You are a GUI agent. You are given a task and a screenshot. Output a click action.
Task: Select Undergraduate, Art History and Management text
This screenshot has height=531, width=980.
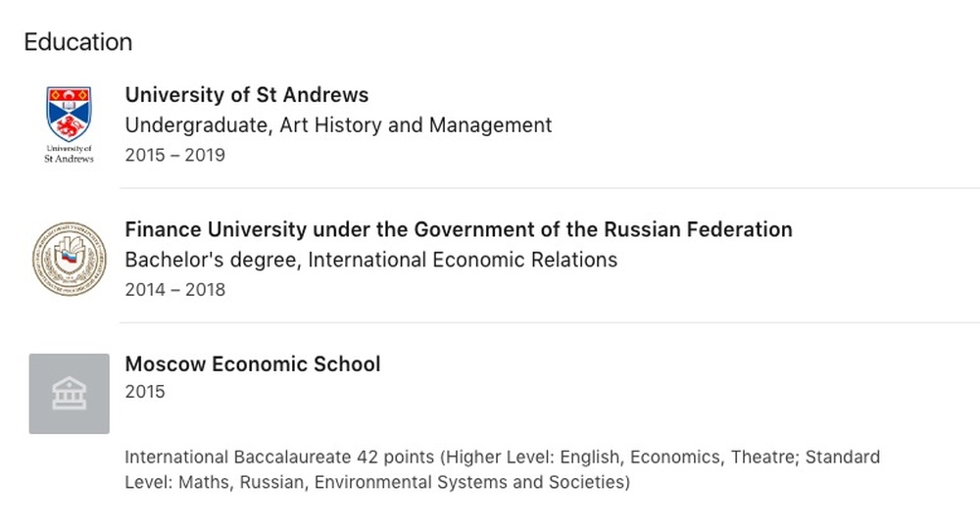[338, 125]
